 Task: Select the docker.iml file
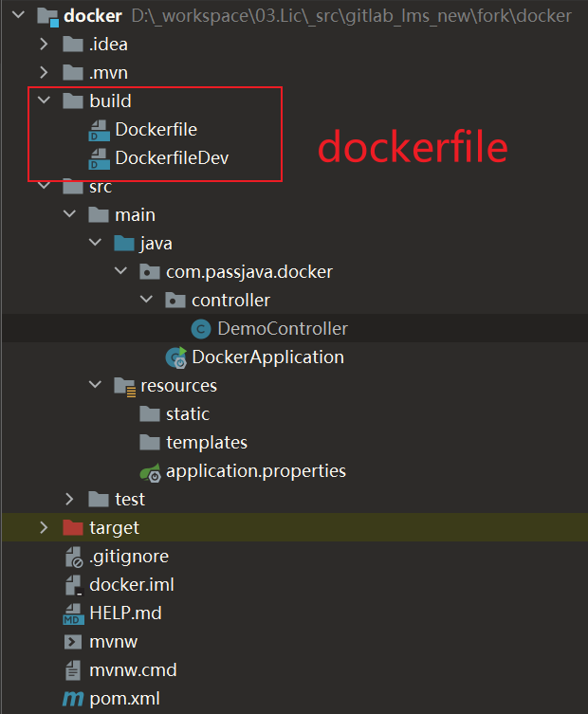point(131,585)
